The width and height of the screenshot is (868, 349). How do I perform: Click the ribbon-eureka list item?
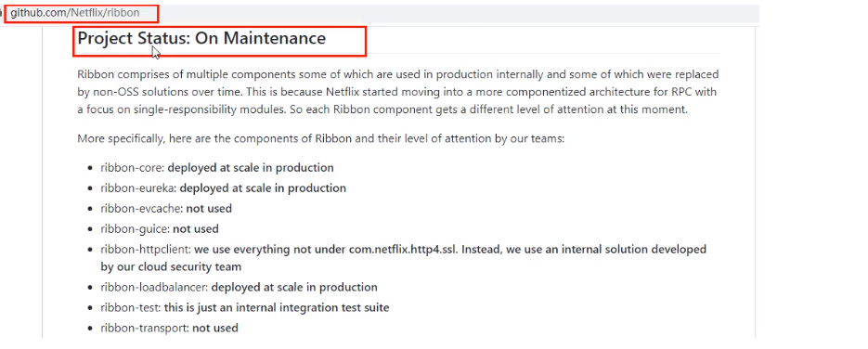(223, 188)
